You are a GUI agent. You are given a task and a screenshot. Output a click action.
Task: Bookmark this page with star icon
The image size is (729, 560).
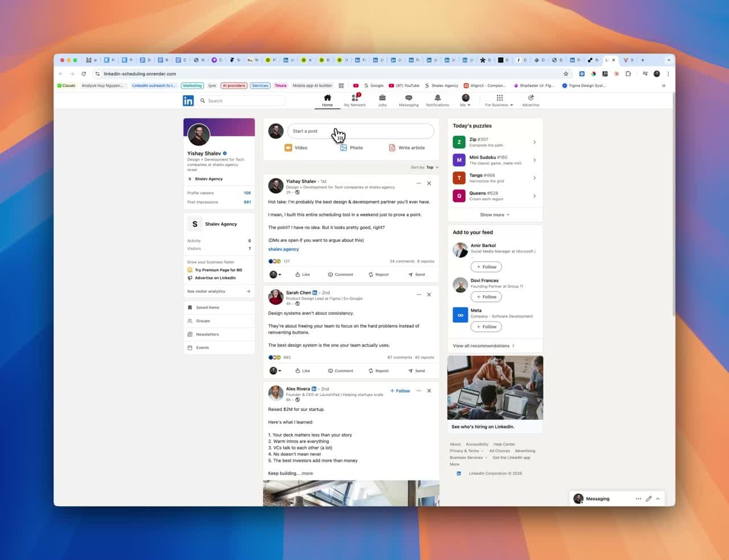click(566, 74)
